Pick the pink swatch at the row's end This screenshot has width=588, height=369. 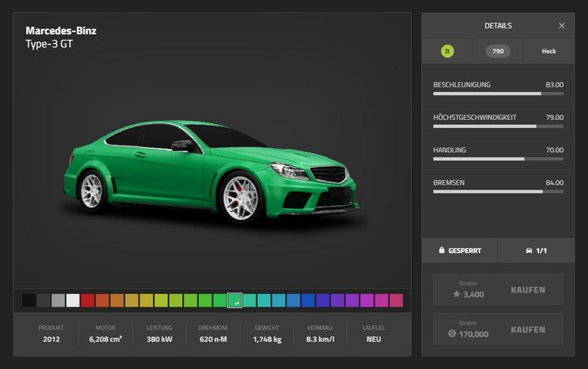[x=396, y=300]
